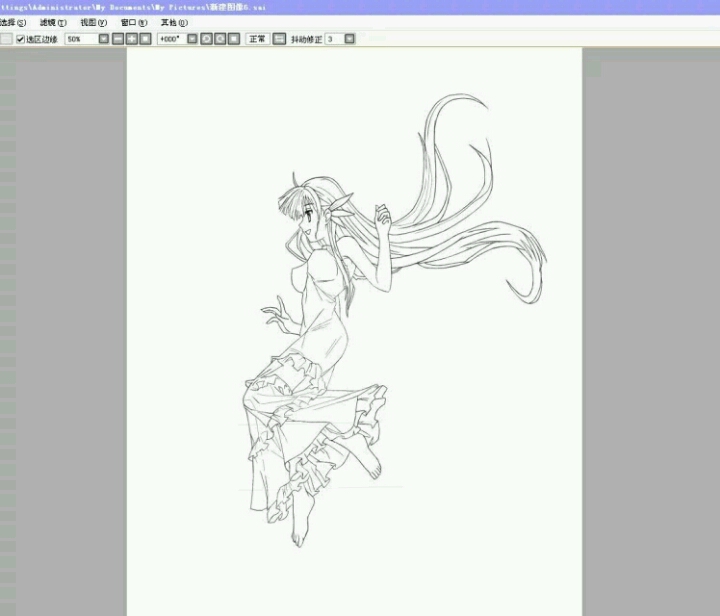Expand the 抖动修正 stabilizer dropdown

click(349, 39)
